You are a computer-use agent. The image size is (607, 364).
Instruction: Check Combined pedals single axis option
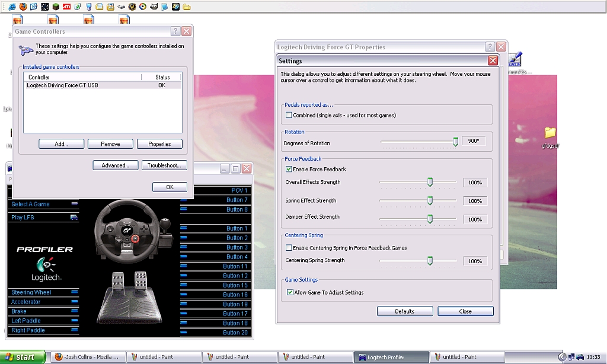[289, 115]
